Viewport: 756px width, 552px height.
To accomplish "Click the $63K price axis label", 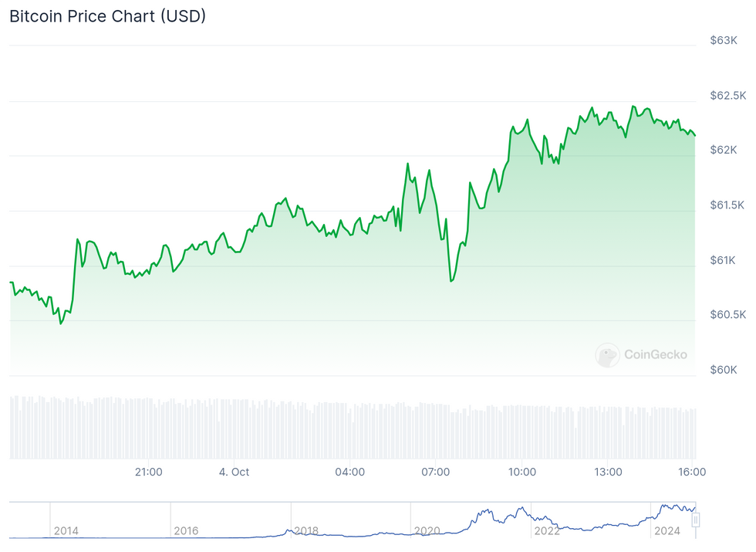I will (723, 40).
